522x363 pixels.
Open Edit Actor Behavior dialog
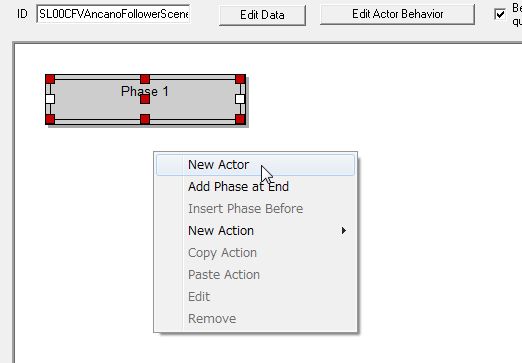tap(397, 14)
